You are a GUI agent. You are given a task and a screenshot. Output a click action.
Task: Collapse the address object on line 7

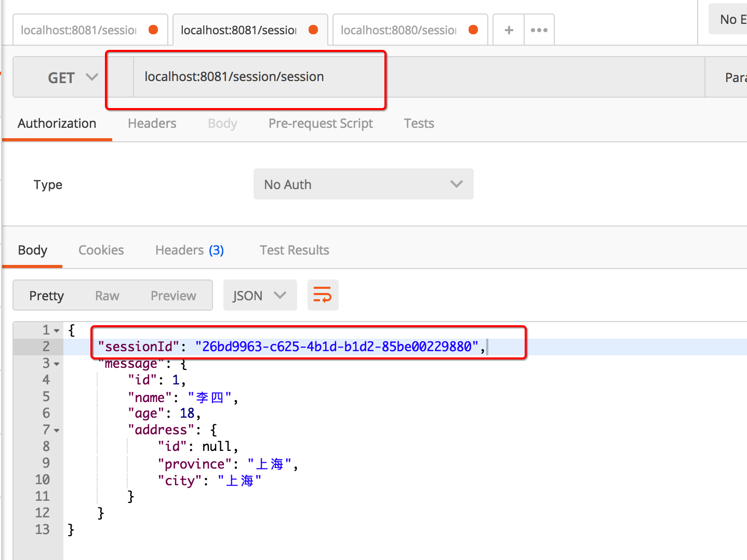(x=57, y=431)
